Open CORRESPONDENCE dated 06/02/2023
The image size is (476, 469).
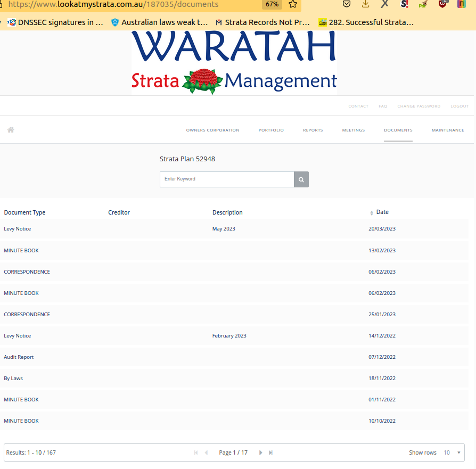[234, 271]
